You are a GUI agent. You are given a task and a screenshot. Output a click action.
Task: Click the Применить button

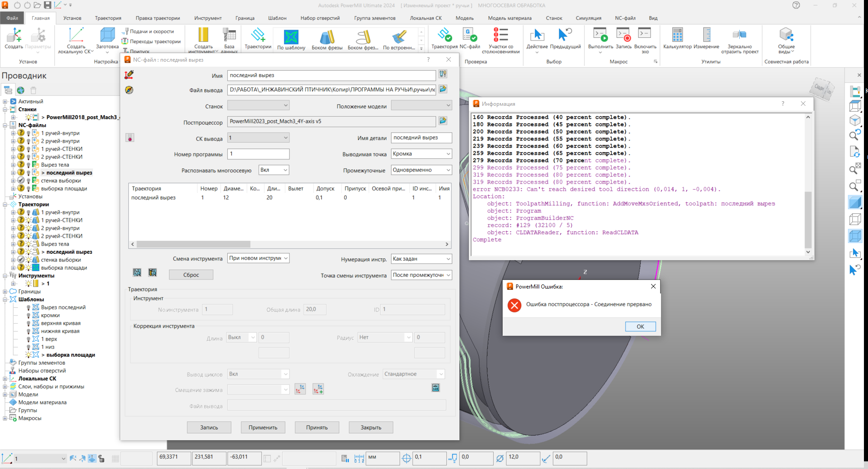coord(263,428)
